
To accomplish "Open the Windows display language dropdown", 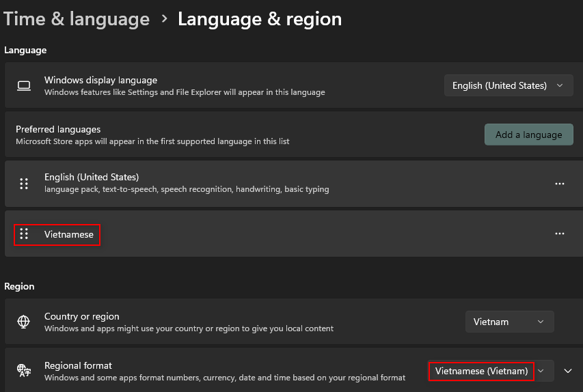I will point(509,85).
